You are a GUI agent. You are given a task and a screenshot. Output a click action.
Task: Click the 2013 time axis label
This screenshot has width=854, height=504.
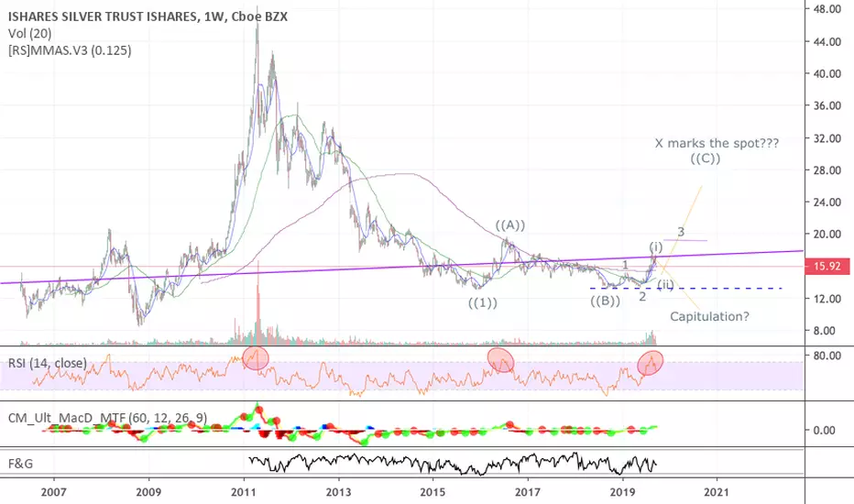point(339,493)
